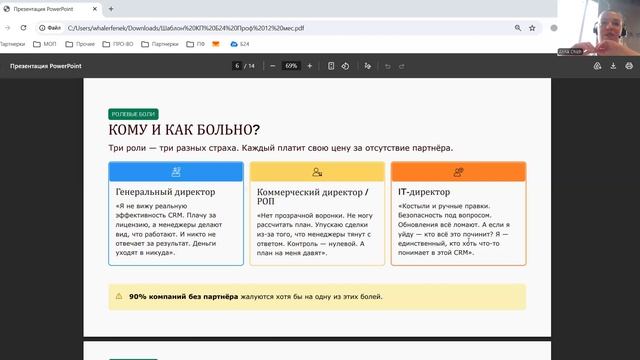
Task: Zoom out the PDF with minus button
Action: [273, 66]
